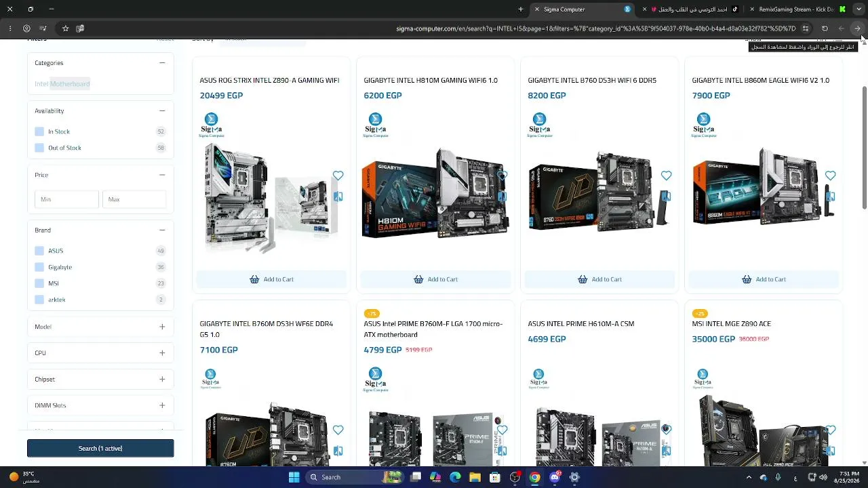
Task: Tick the arktek brand checkbox
Action: (x=39, y=300)
